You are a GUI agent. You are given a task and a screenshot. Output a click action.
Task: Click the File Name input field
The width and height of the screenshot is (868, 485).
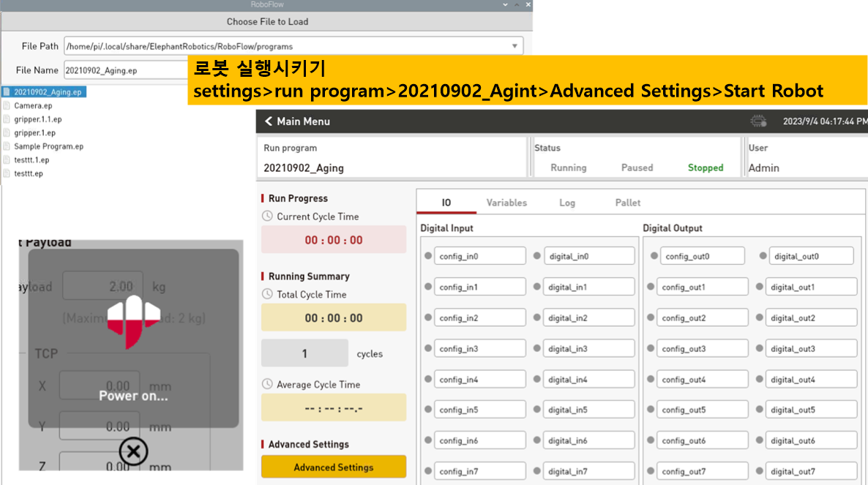click(x=126, y=70)
